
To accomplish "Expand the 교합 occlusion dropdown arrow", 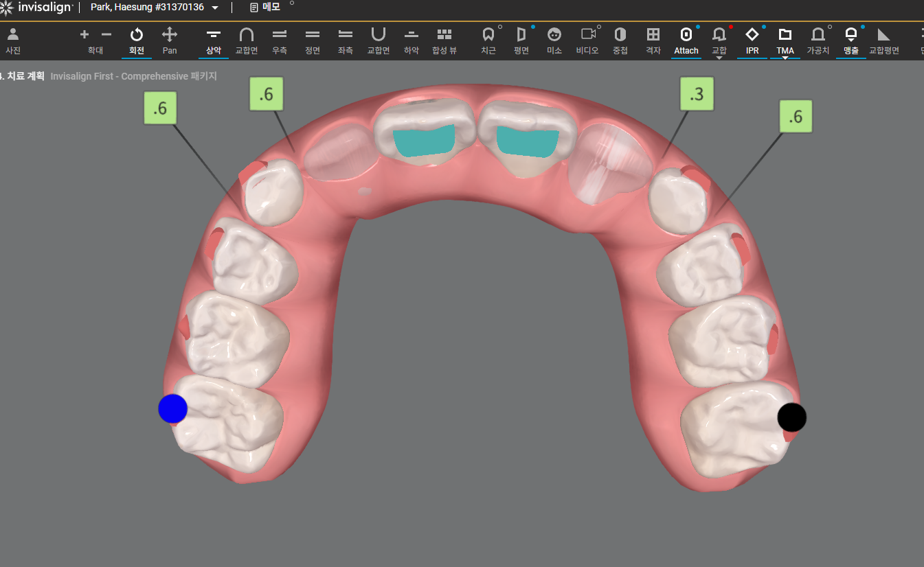I will 719,58.
